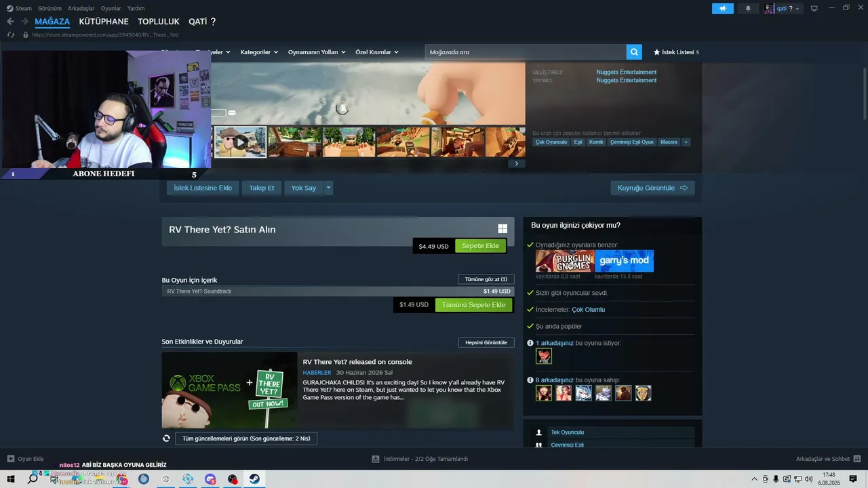868x488 pixels.
Task: Open the Burglin' Gnomes game thumbnail
Action: (x=565, y=261)
